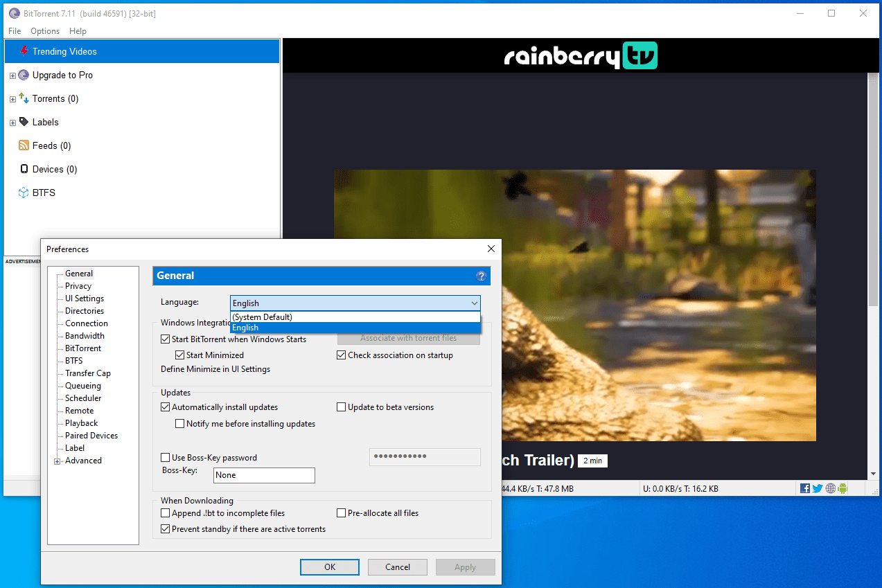Select Playback preferences page

(82, 423)
